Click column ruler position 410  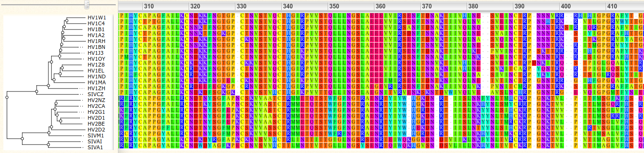pyautogui.click(x=612, y=6)
